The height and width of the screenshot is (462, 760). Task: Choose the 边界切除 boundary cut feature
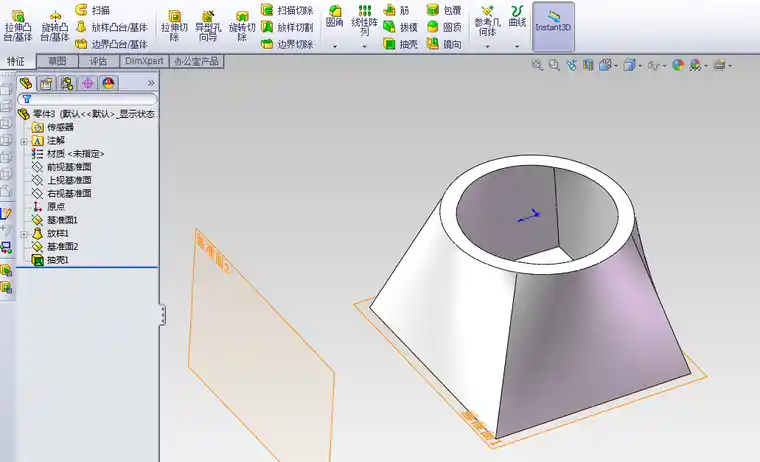click(287, 44)
